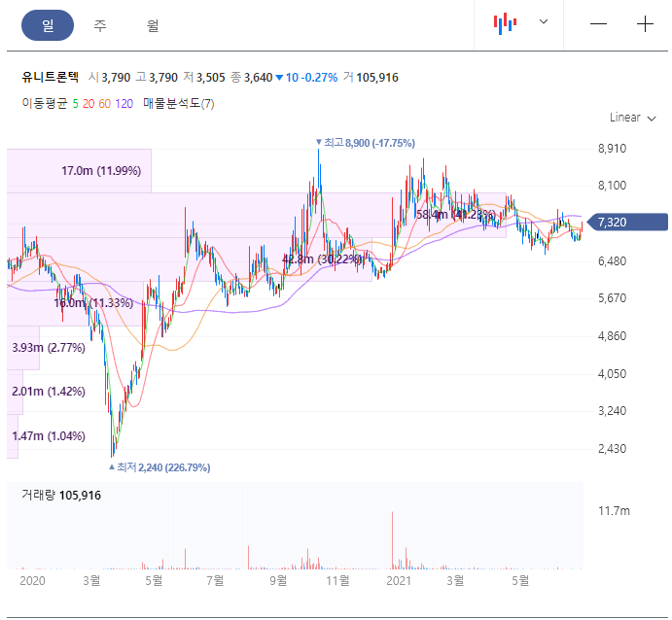Click the 4,860 price axis label

click(612, 335)
